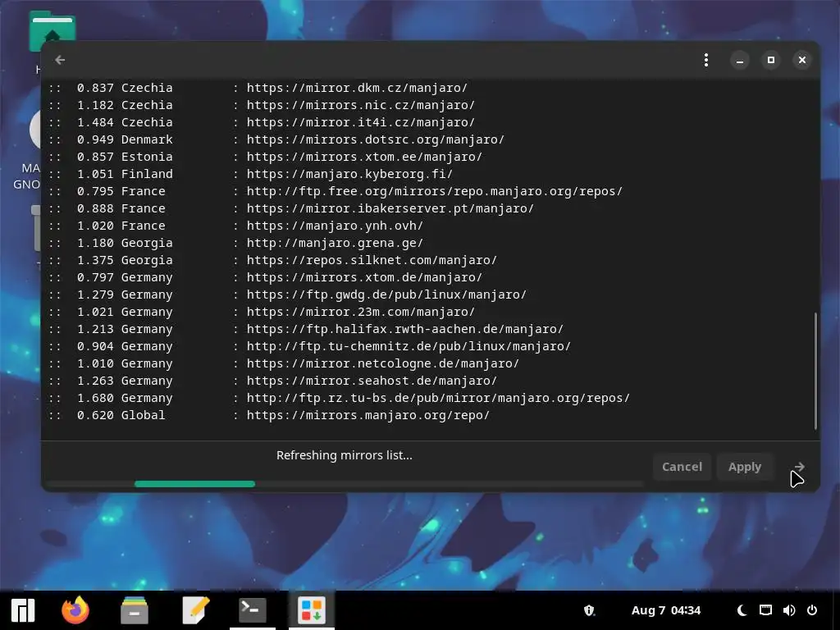Open the power menu in the tray
The width and height of the screenshot is (840, 630).
pos(812,610)
